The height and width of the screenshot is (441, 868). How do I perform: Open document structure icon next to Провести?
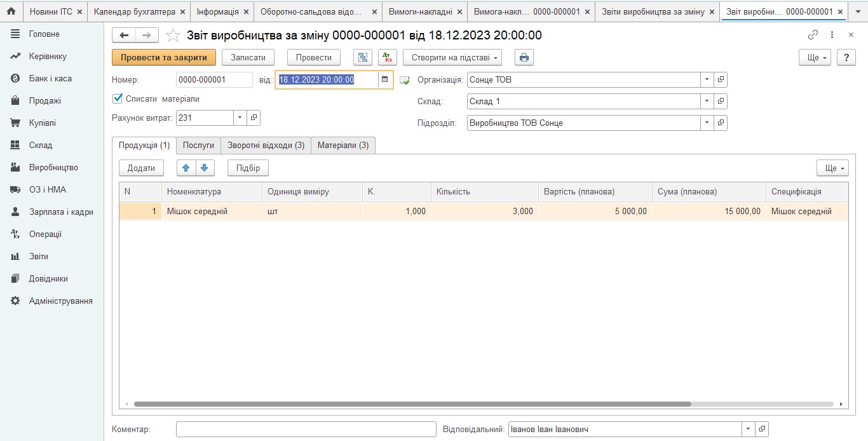[x=362, y=57]
